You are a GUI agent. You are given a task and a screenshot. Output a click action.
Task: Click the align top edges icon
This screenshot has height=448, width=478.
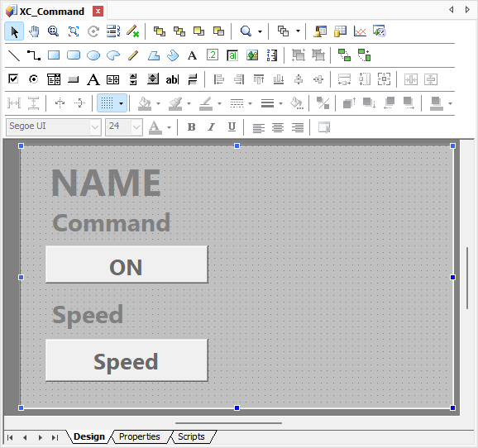pos(259,79)
